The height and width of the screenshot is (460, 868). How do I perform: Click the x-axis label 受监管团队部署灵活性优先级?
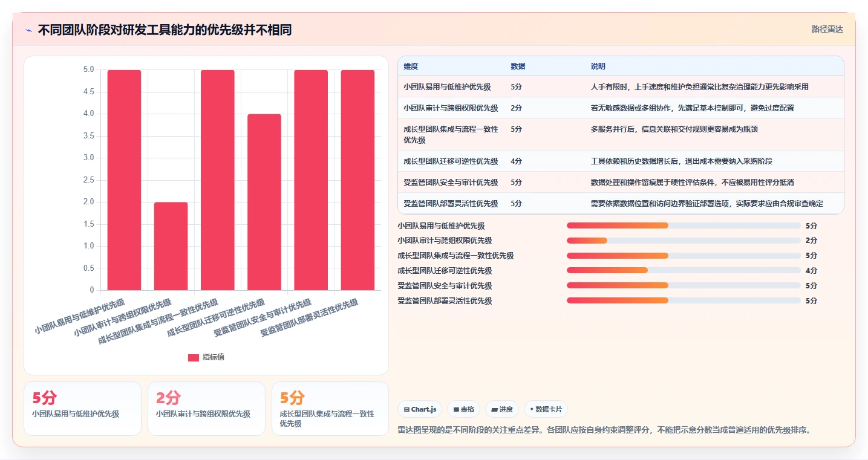pyautogui.click(x=310, y=317)
